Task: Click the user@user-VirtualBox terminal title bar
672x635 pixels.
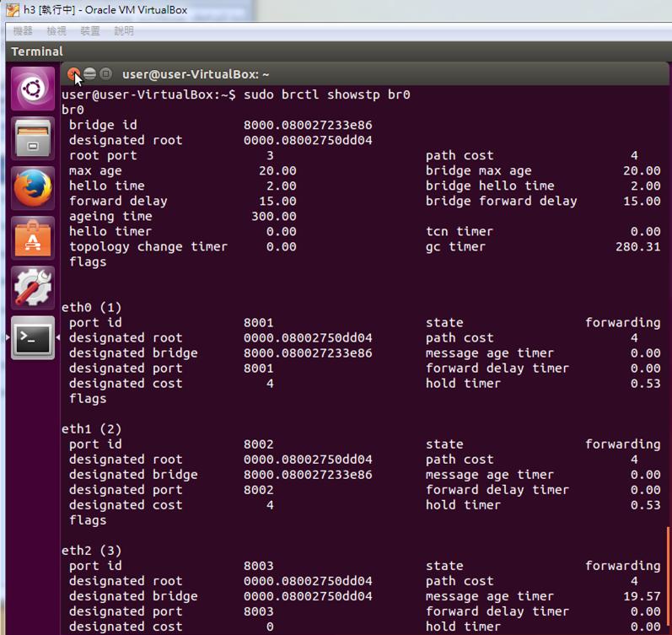Action: coord(196,74)
